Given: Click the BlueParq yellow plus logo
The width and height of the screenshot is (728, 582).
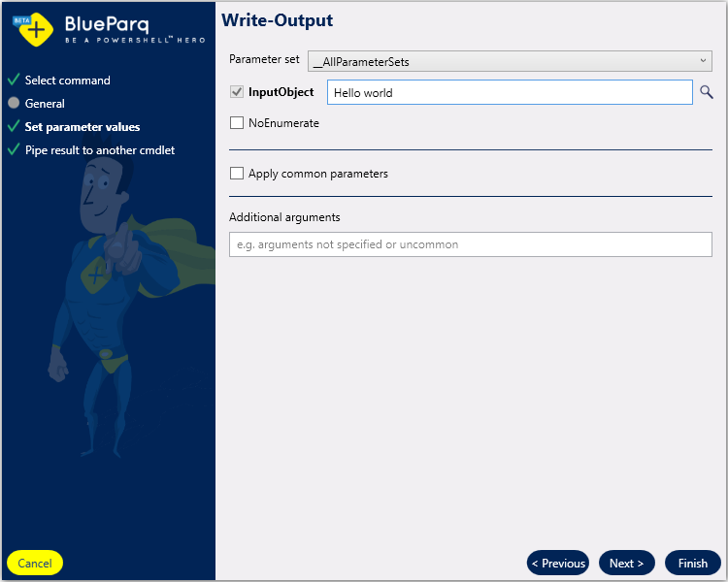Looking at the screenshot, I should tap(35, 29).
